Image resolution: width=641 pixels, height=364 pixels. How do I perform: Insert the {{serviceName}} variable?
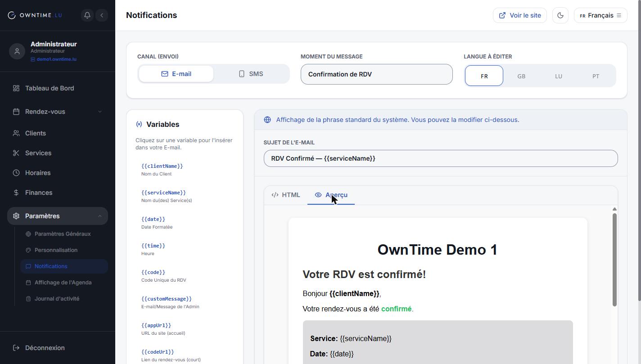[x=185, y=196]
